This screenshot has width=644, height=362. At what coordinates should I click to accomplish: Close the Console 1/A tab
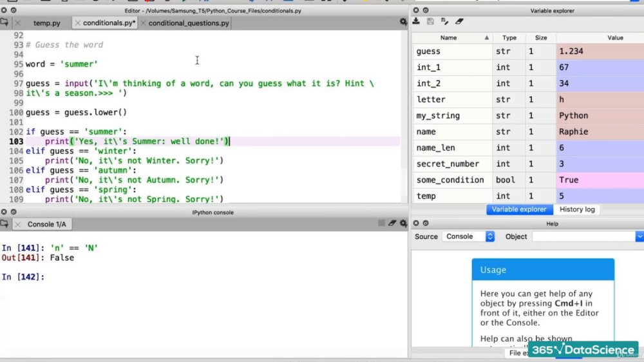[x=17, y=224]
